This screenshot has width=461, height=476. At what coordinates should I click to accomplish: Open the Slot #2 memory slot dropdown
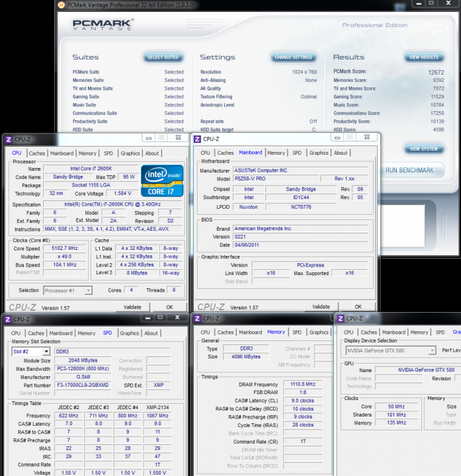click(x=46, y=352)
